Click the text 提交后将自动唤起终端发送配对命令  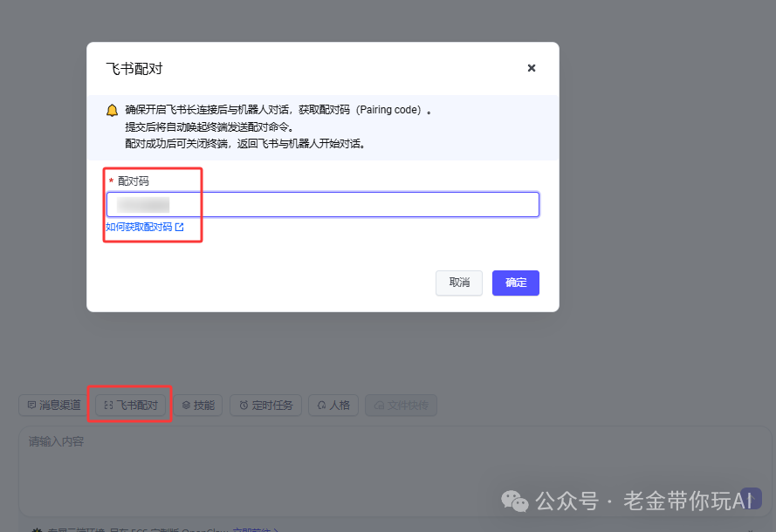click(x=209, y=127)
